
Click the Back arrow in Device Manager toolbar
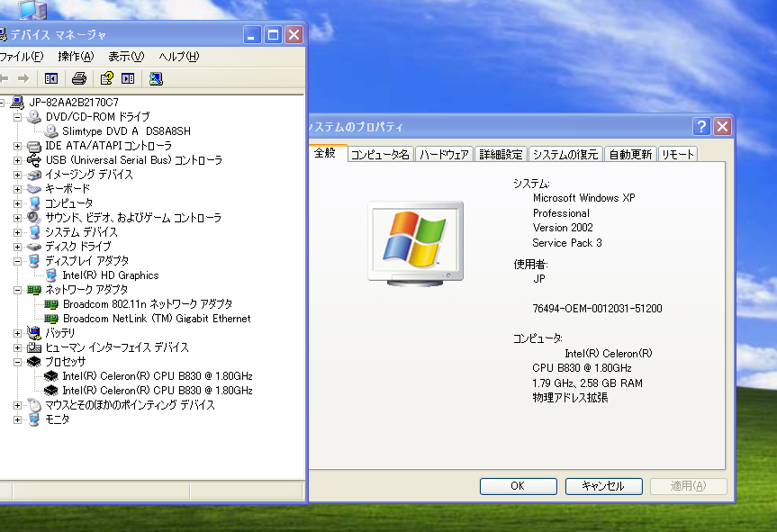point(4,78)
